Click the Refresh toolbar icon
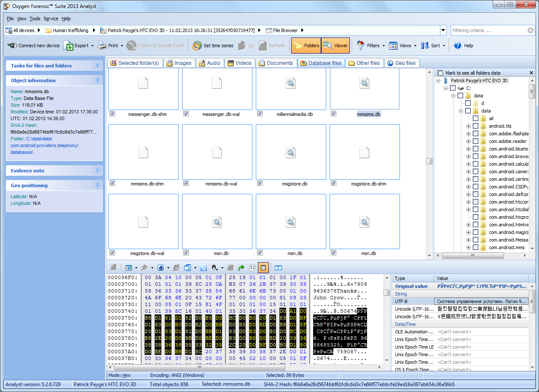Viewport: 539px width, 392px height. click(263, 46)
